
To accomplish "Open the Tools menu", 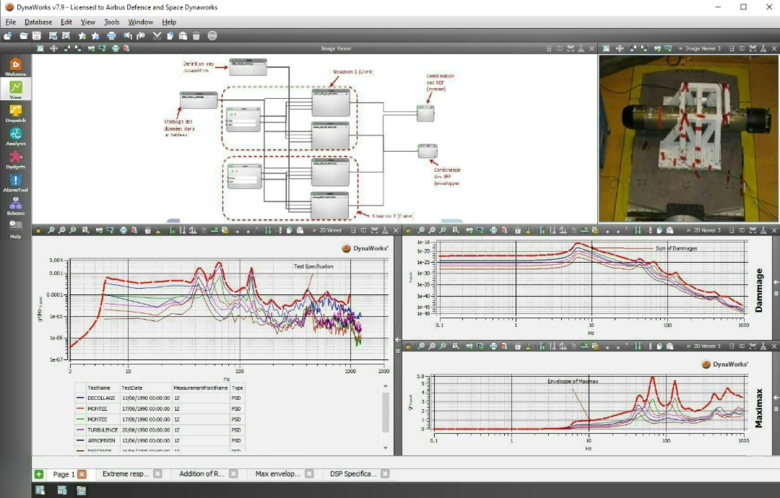I will click(x=112, y=21).
